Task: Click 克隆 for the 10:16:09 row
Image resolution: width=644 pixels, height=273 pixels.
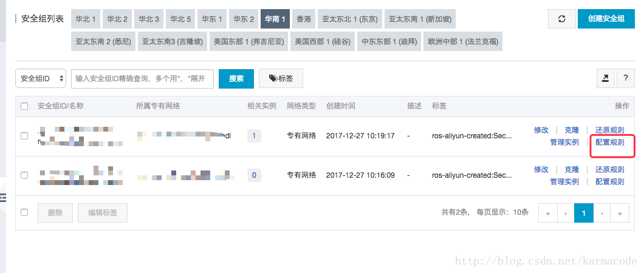Action: coord(572,169)
